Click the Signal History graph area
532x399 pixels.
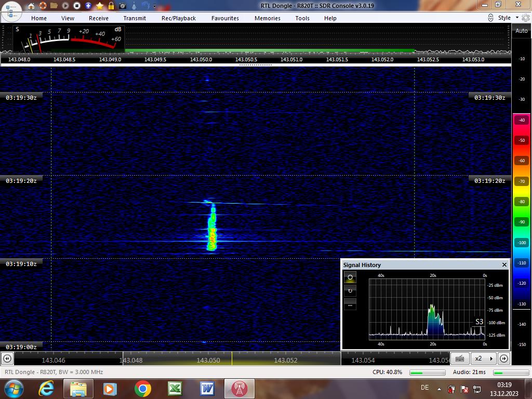tap(427, 309)
